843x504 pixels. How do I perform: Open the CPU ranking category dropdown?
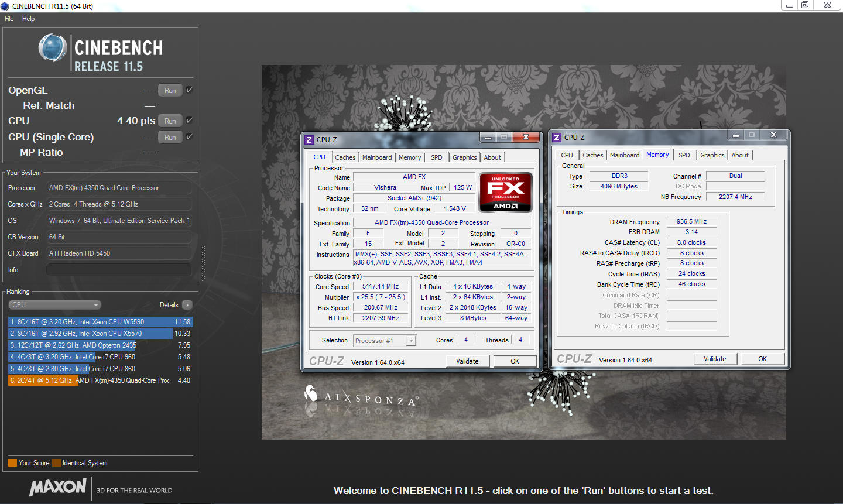tap(55, 305)
